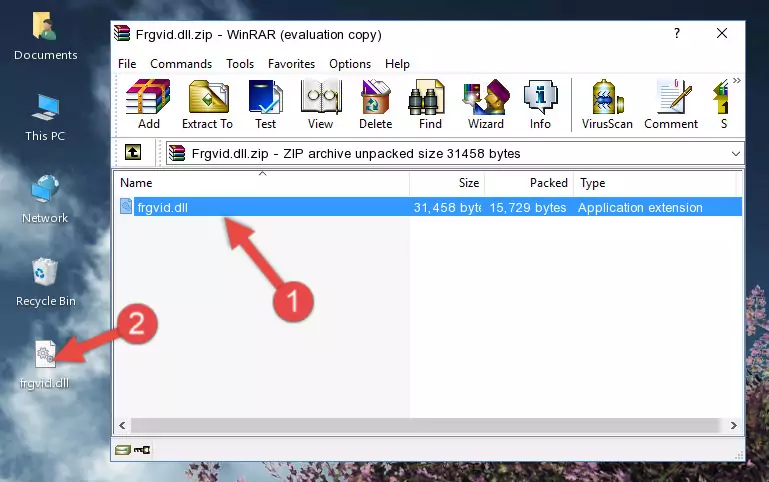This screenshot has width=769, height=482.
Task: Click the drive icon in the status bar
Action: click(x=123, y=449)
